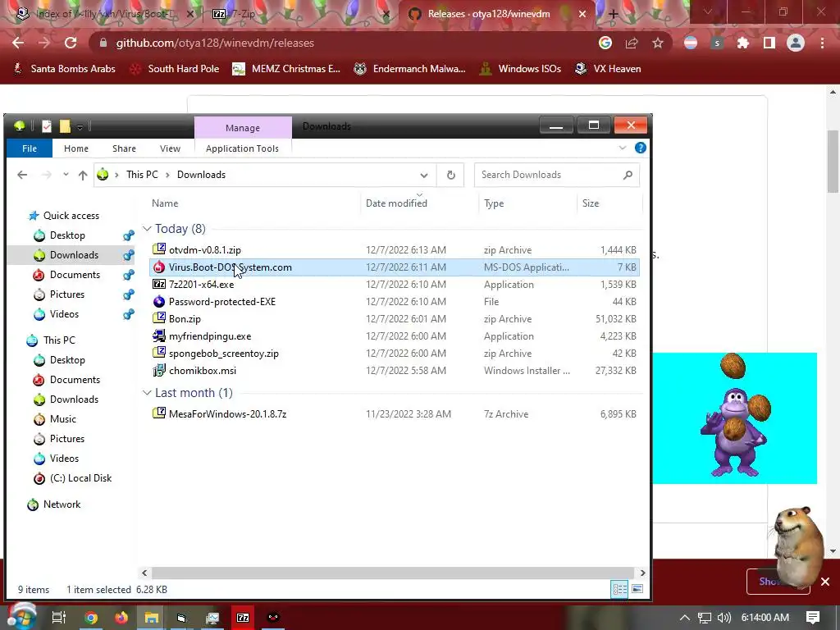Open 7-Zip from the taskbar
Image resolution: width=840 pixels, height=630 pixels.
click(x=243, y=618)
